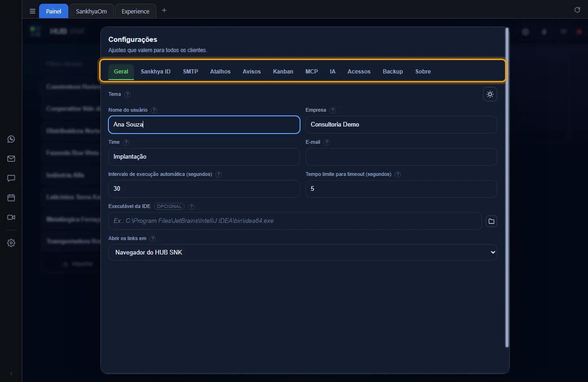Click the settings dialog vertical scrollbar
Viewport: 588px width, 382px height.
[x=507, y=188]
